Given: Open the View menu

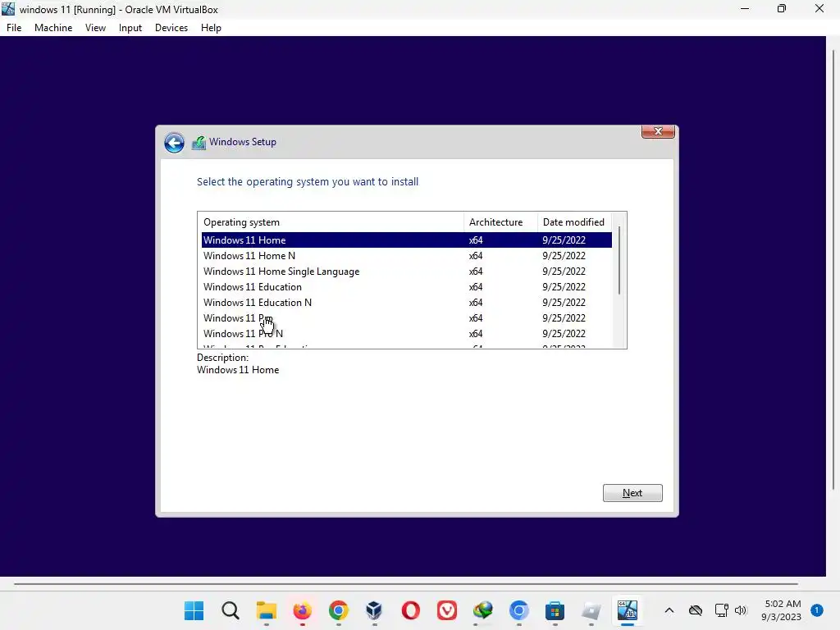Looking at the screenshot, I should pyautogui.click(x=95, y=28).
